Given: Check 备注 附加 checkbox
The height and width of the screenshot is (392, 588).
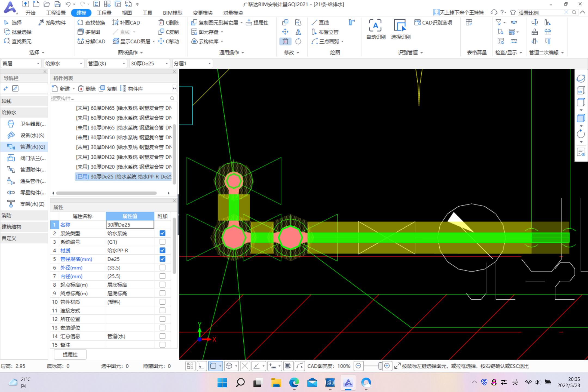Looking at the screenshot, I should (x=163, y=345).
